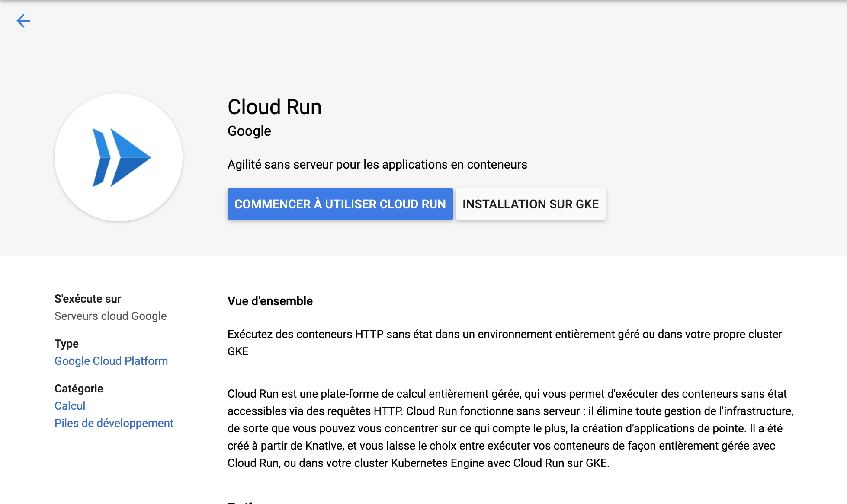Click the word Knative in the description
Viewport: 847px width, 504px height.
324,446
